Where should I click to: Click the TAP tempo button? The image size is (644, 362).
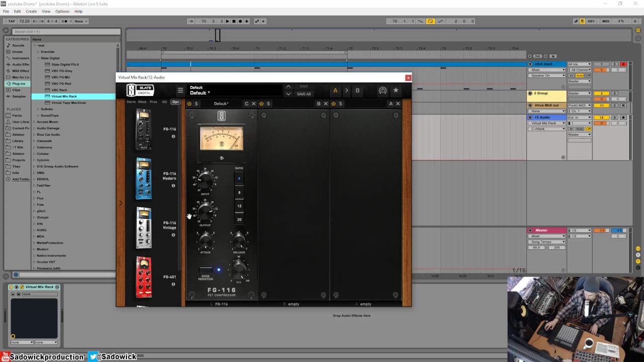click(12, 21)
